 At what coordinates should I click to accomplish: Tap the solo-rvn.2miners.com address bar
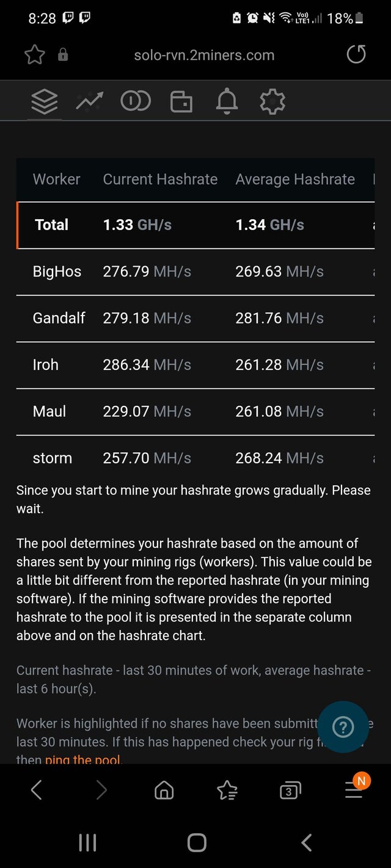[x=204, y=55]
